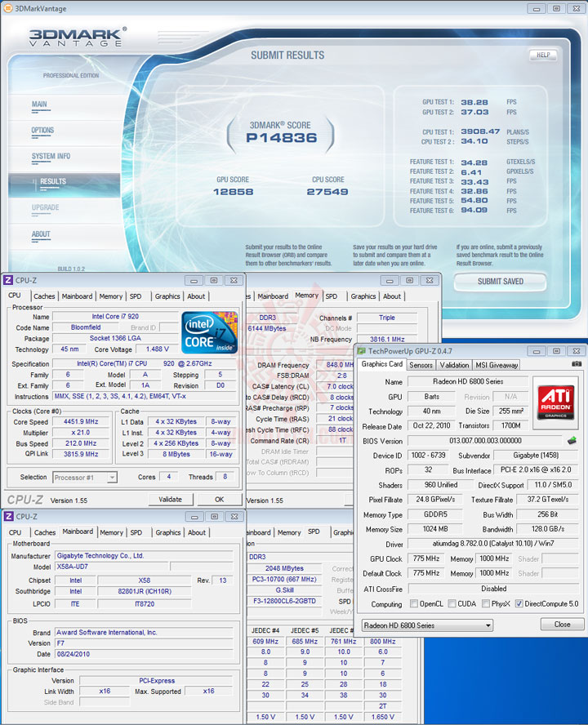The width and height of the screenshot is (588, 725).
Task: Click the 3DMarkVantage title bar app icon
Action: pos(8,8)
